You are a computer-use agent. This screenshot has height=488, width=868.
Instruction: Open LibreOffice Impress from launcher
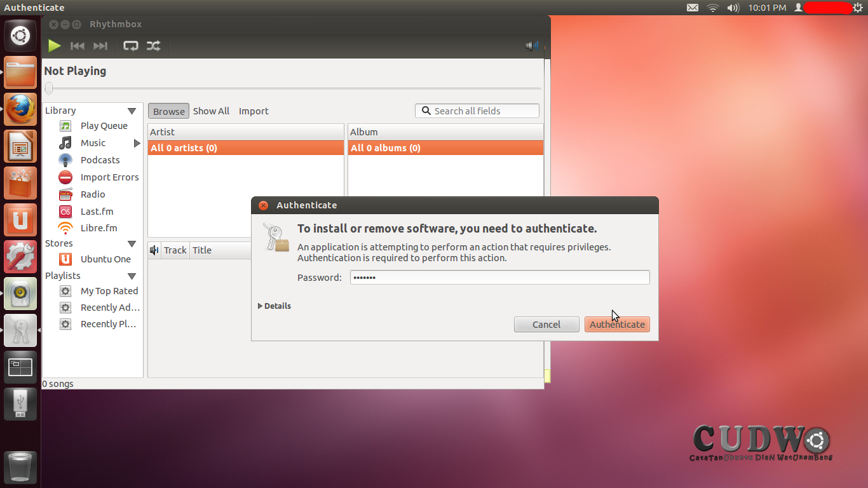tap(20, 146)
